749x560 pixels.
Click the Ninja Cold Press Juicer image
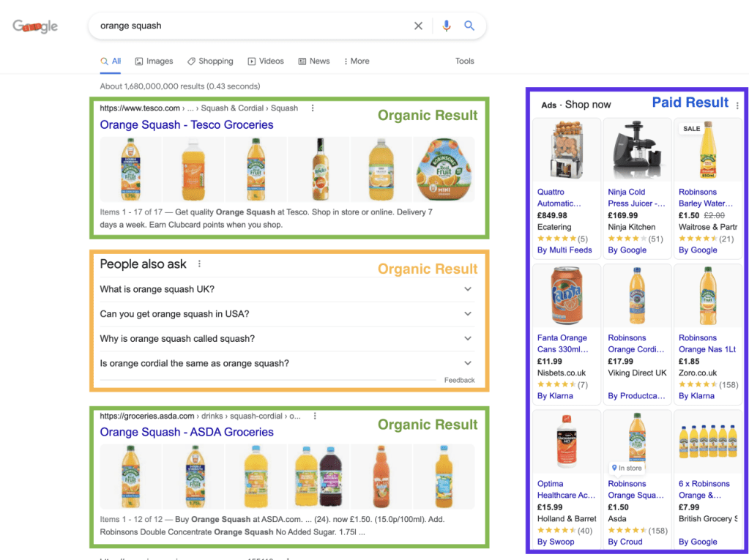coord(637,150)
